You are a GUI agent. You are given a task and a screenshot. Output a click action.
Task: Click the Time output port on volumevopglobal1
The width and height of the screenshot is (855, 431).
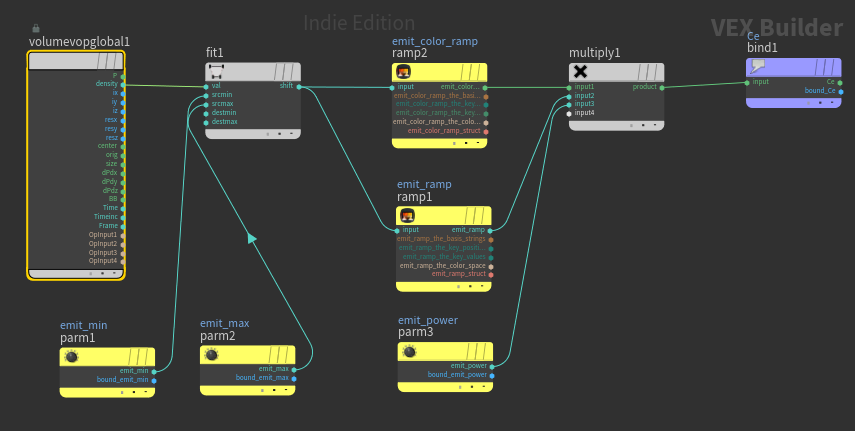[123, 208]
